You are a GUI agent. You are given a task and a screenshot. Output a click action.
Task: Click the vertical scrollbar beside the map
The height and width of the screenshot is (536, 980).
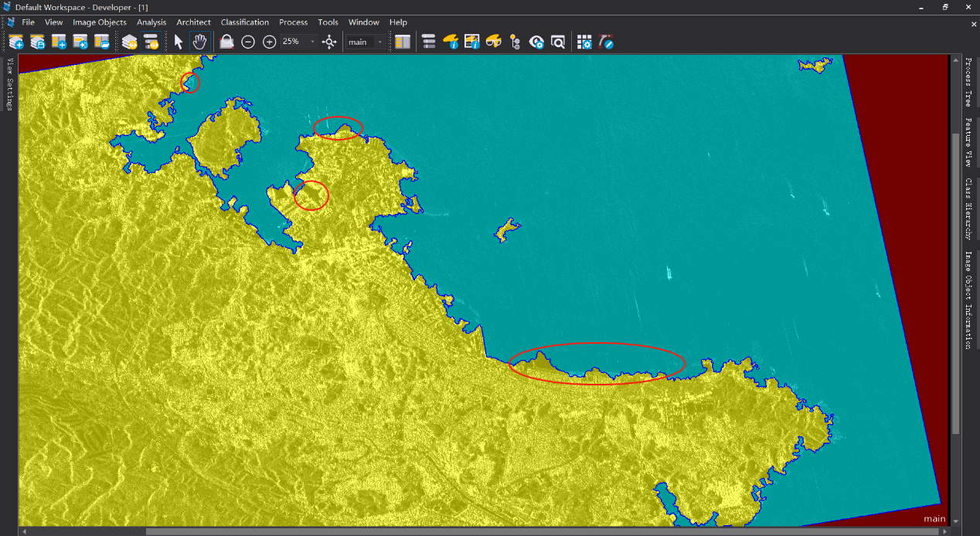click(x=956, y=282)
